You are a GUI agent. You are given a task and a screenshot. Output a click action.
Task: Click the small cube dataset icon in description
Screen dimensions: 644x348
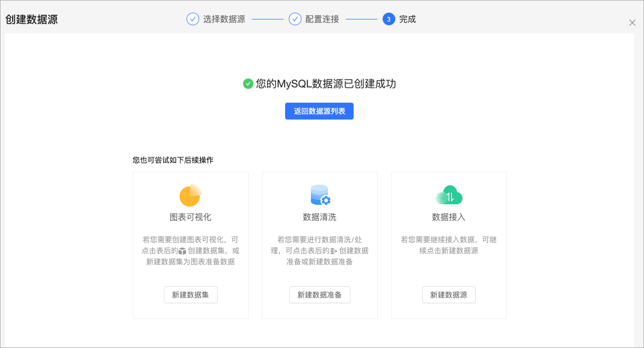[x=182, y=251]
